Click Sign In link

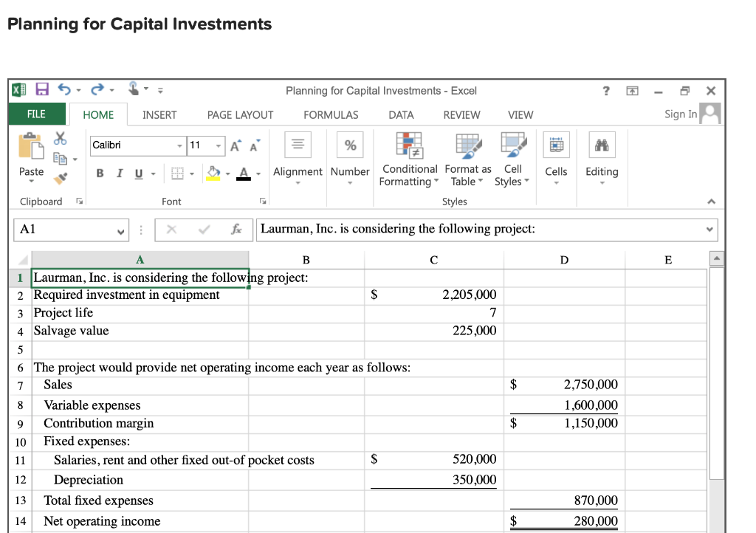click(x=681, y=114)
